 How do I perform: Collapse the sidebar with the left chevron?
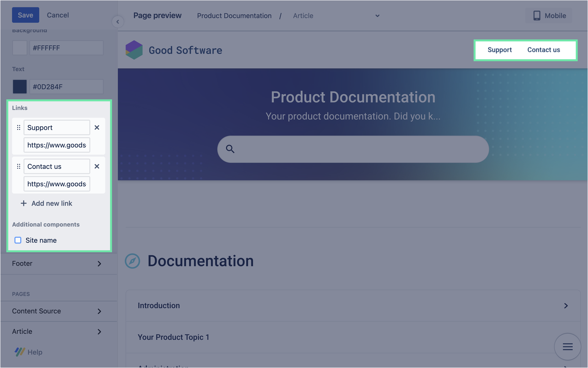pos(118,22)
